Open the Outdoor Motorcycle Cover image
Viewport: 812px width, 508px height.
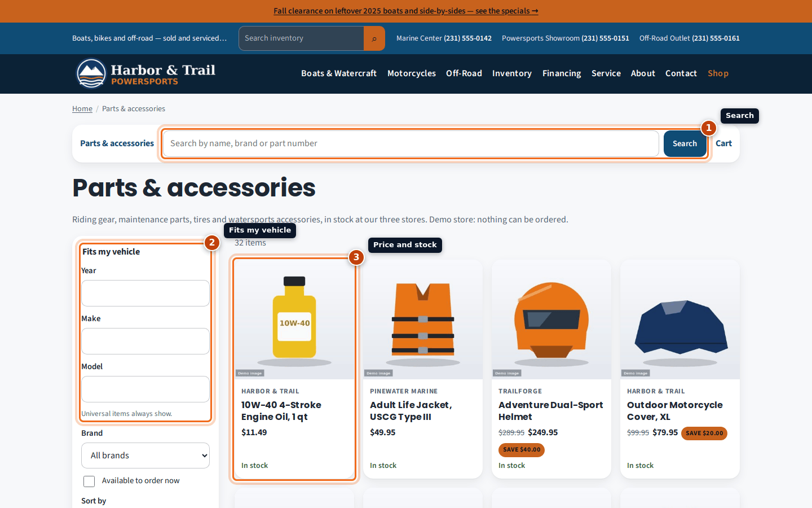pyautogui.click(x=680, y=319)
